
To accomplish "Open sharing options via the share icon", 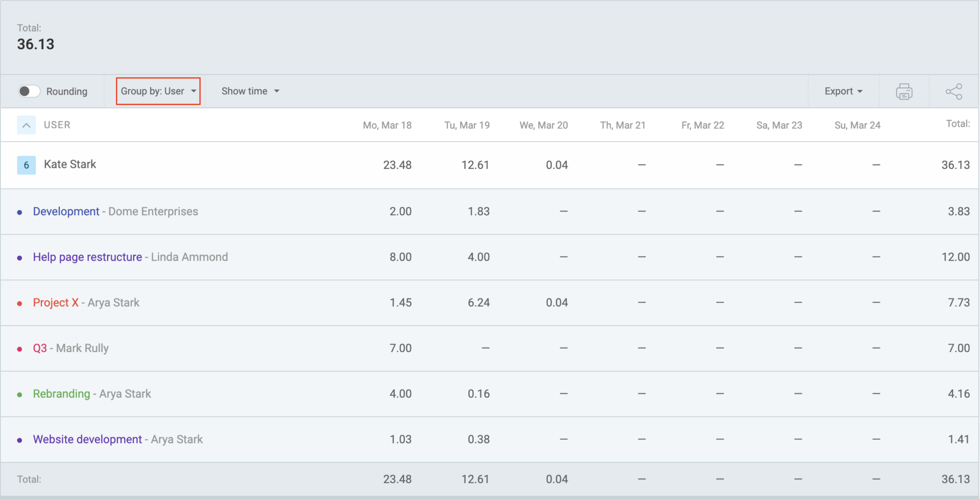I will coord(954,91).
